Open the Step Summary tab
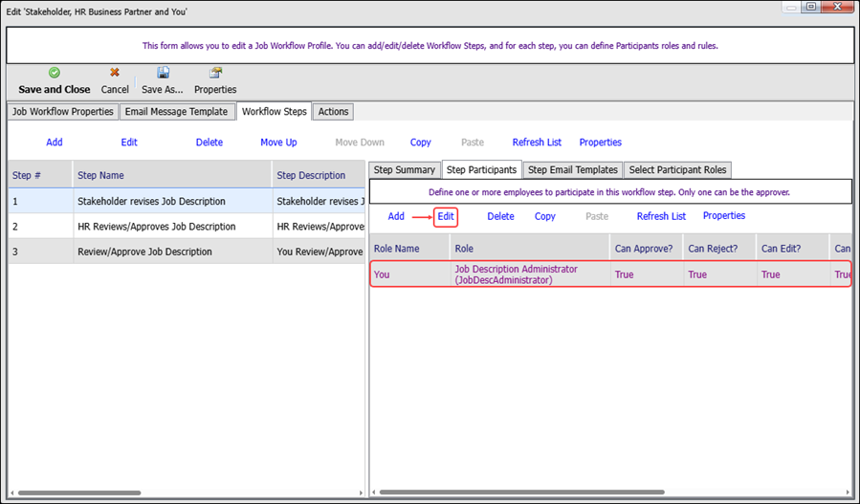Viewport: 860px width, 504px height. point(404,170)
